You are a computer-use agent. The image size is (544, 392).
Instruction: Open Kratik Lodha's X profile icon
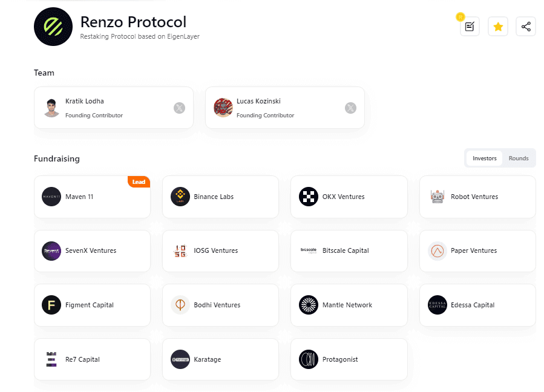click(179, 108)
